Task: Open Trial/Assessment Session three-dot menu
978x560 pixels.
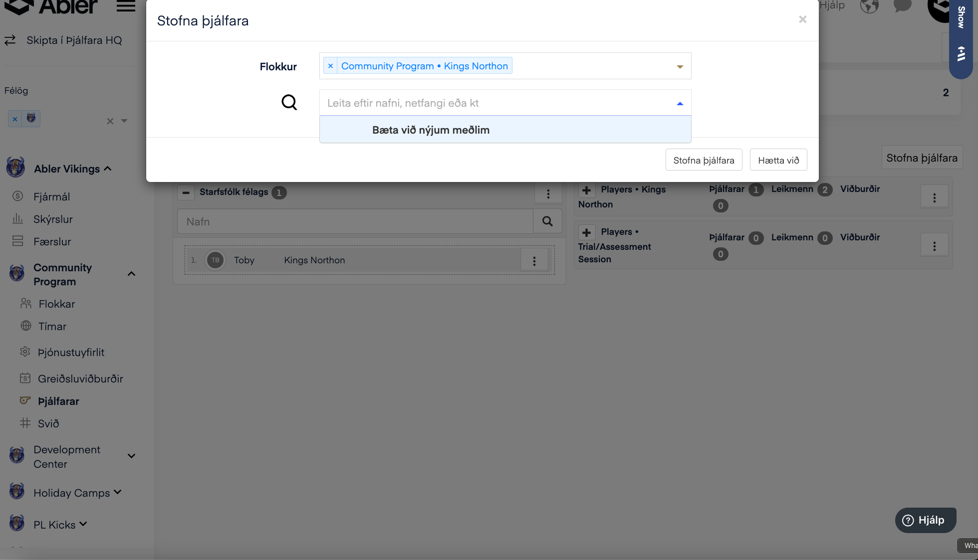Action: [x=934, y=246]
